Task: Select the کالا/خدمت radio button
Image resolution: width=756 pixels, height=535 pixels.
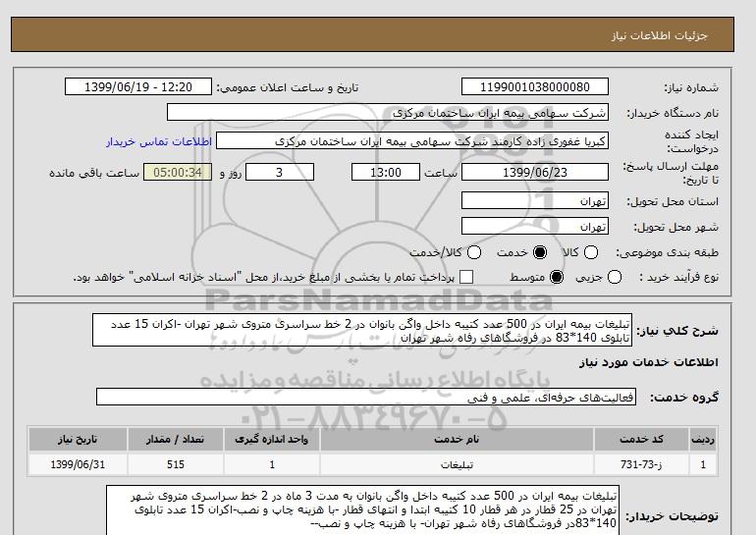Action: [474, 252]
